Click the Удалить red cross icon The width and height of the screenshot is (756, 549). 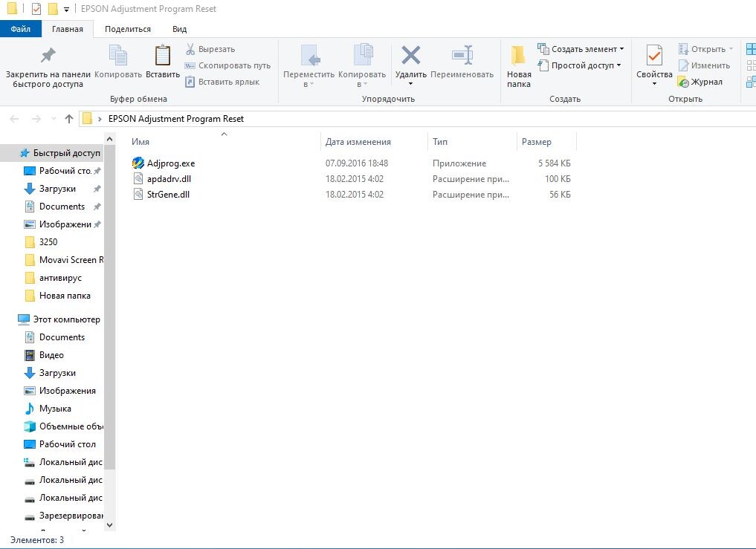coord(411,55)
